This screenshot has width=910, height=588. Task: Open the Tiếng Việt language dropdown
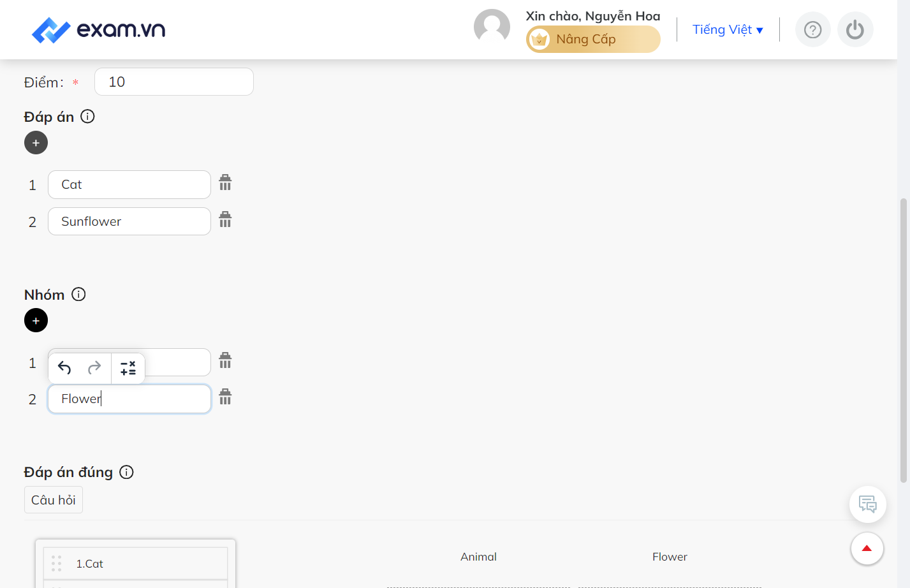coord(728,29)
